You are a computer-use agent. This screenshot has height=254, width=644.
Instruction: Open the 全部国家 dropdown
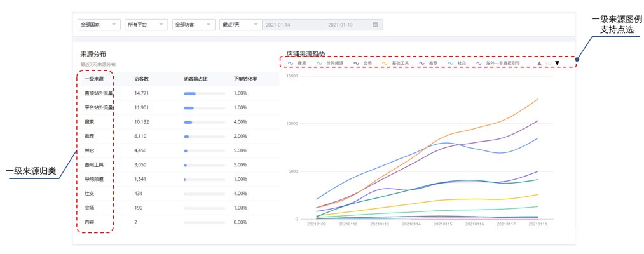pyautogui.click(x=99, y=25)
